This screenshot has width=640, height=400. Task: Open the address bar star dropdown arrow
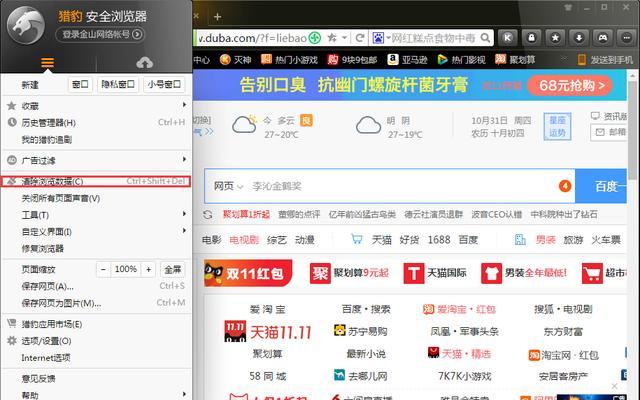pyautogui.click(x=345, y=38)
